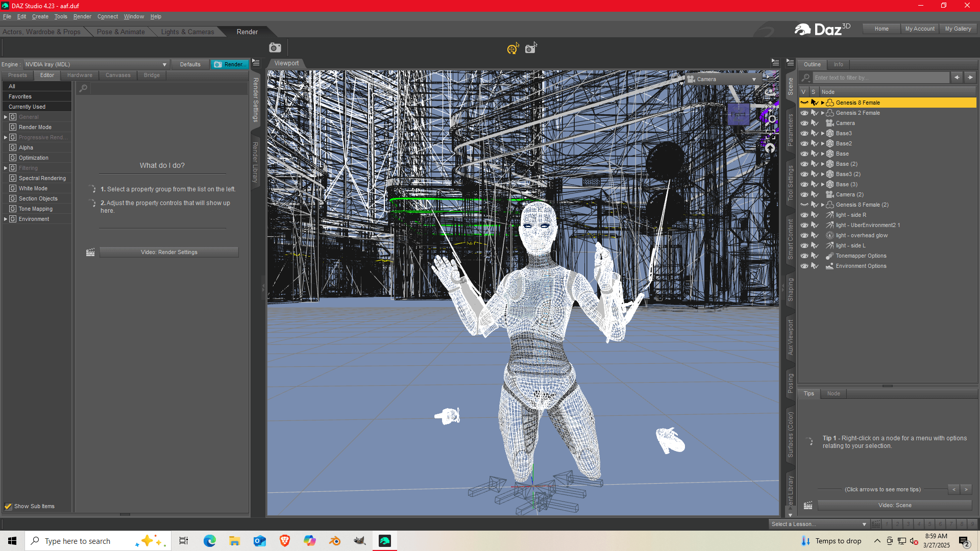The image size is (980, 551).
Task: Open the Render menu
Action: 82,16
